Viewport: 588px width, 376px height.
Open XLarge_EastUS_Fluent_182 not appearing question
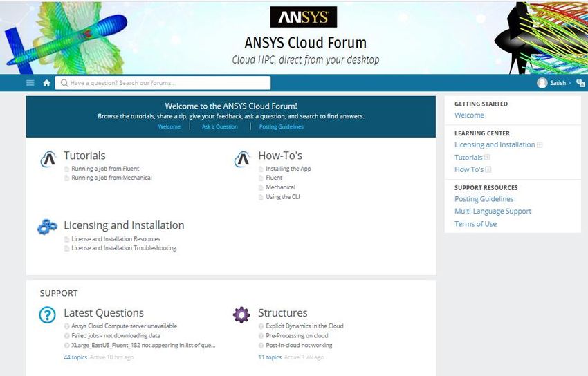pos(143,346)
